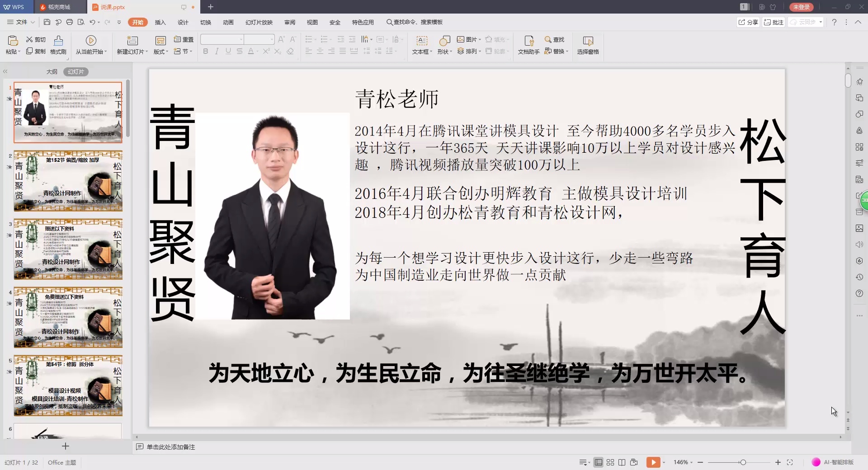The height and width of the screenshot is (470, 868).
Task: Toggle italic formatting
Action: 217,51
